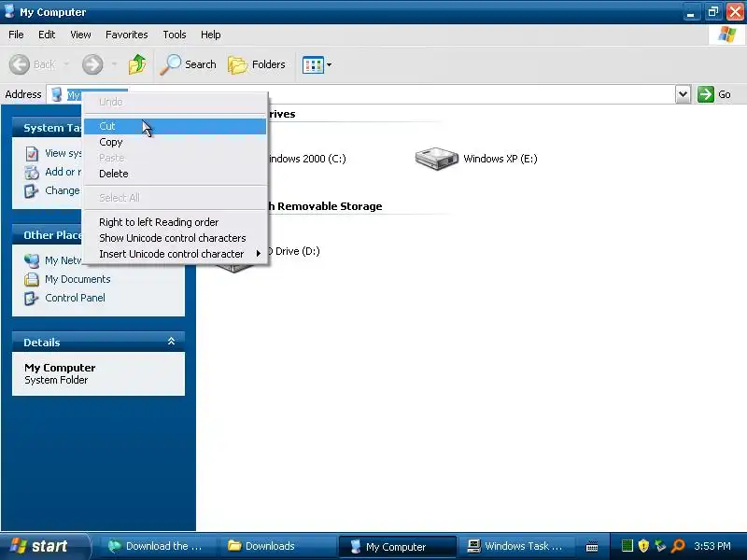
Task: Open the Favorites menu
Action: [x=127, y=35]
